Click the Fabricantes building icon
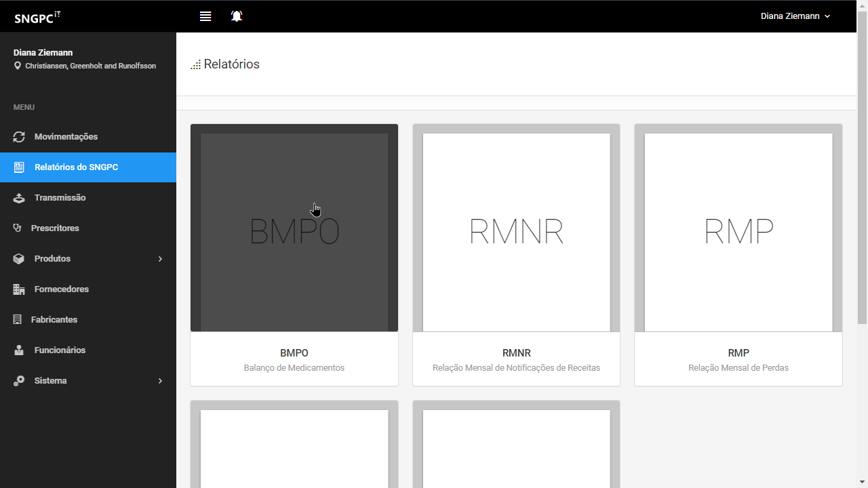The width and height of the screenshot is (868, 488). tap(18, 320)
